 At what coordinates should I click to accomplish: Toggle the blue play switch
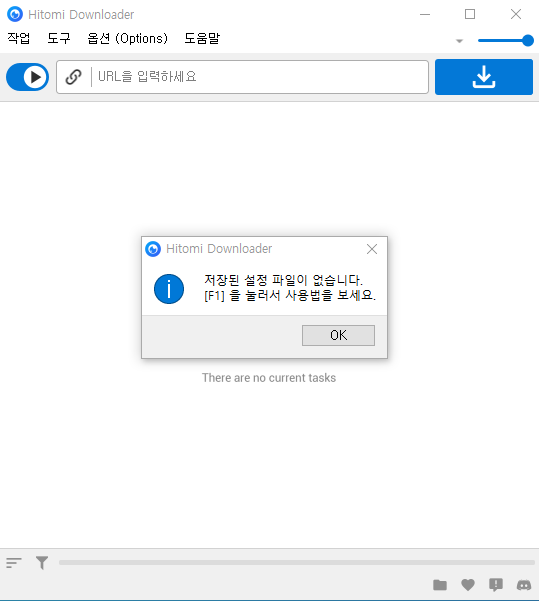[x=27, y=77]
